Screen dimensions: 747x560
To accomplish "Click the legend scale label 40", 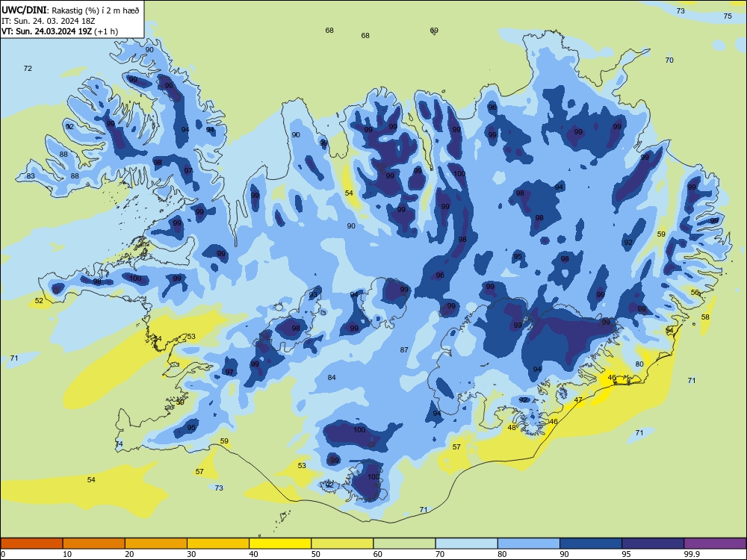I will tap(254, 554).
